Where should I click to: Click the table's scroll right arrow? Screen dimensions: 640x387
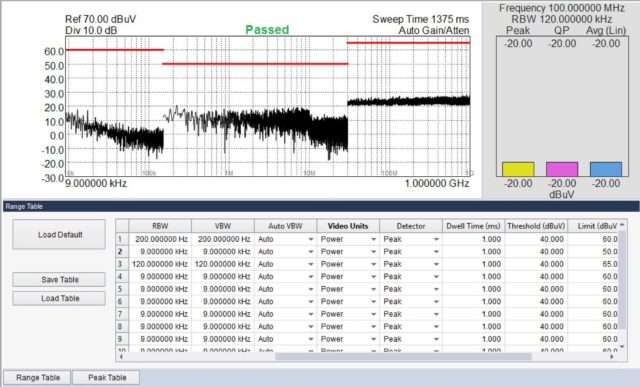coord(612,356)
